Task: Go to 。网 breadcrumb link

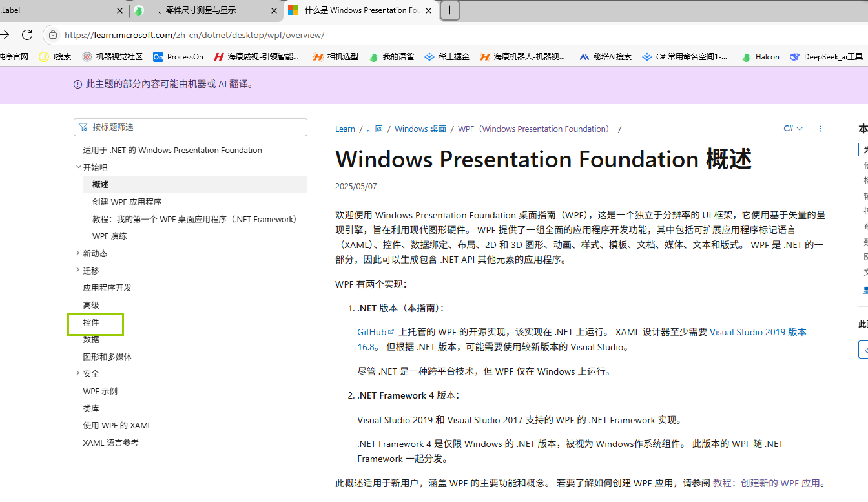Action: coord(375,129)
